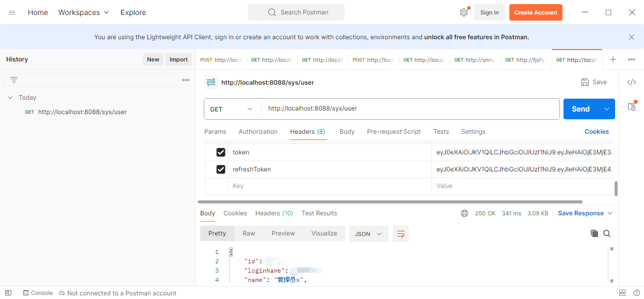Uncheck the refreshToken header checkbox
The height and width of the screenshot is (299, 644).
click(221, 169)
